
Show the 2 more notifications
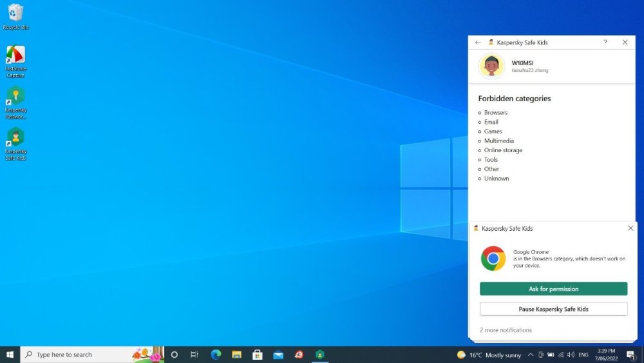click(506, 330)
